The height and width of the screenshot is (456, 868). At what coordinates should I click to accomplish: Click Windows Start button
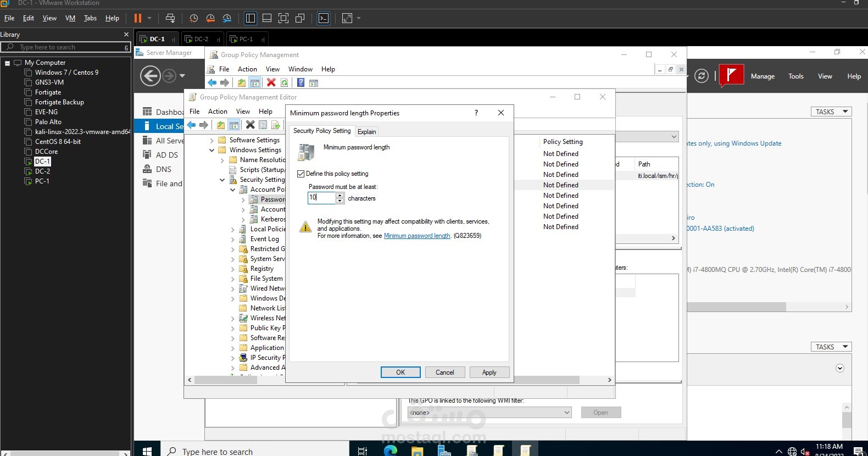pos(147,451)
